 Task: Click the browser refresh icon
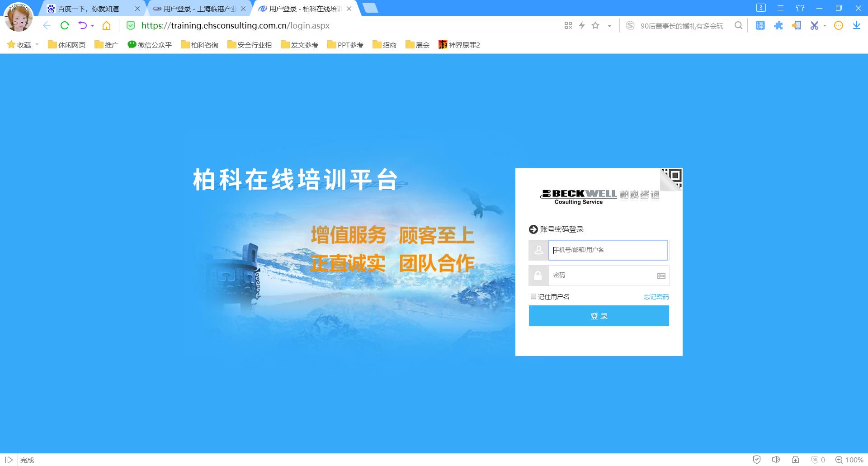pos(65,26)
